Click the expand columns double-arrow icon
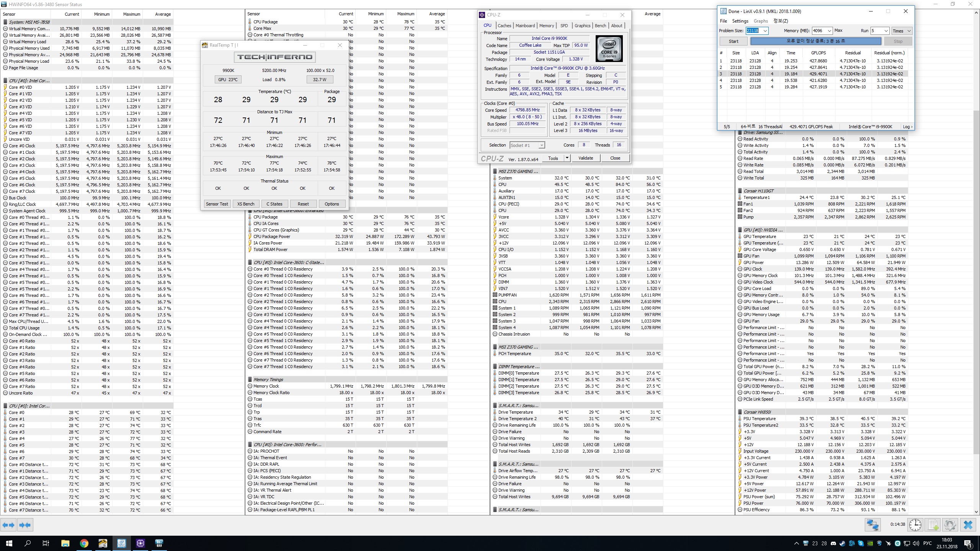 [8, 525]
